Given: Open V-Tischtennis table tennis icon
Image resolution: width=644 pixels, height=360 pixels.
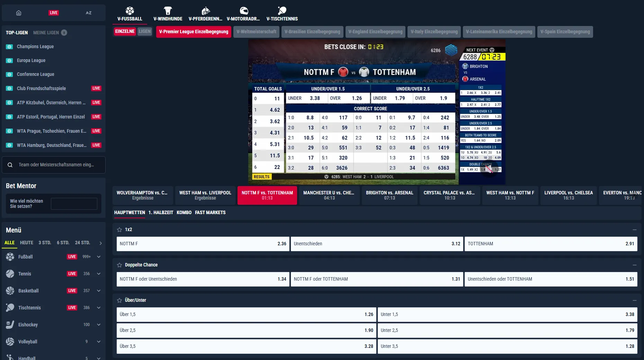Looking at the screenshot, I should point(282,10).
